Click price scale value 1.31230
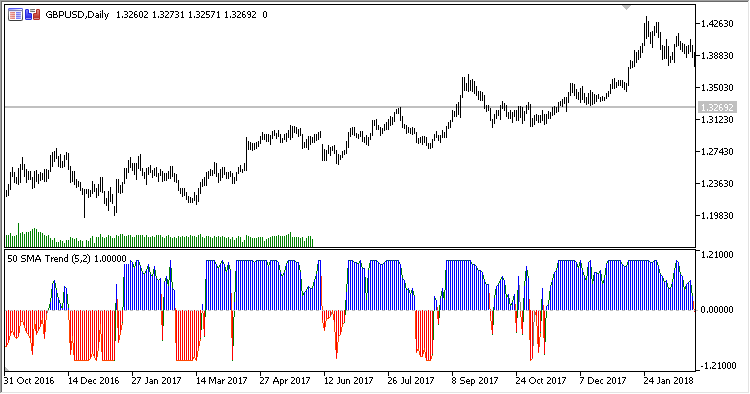This screenshot has height=394, width=750. [x=717, y=120]
